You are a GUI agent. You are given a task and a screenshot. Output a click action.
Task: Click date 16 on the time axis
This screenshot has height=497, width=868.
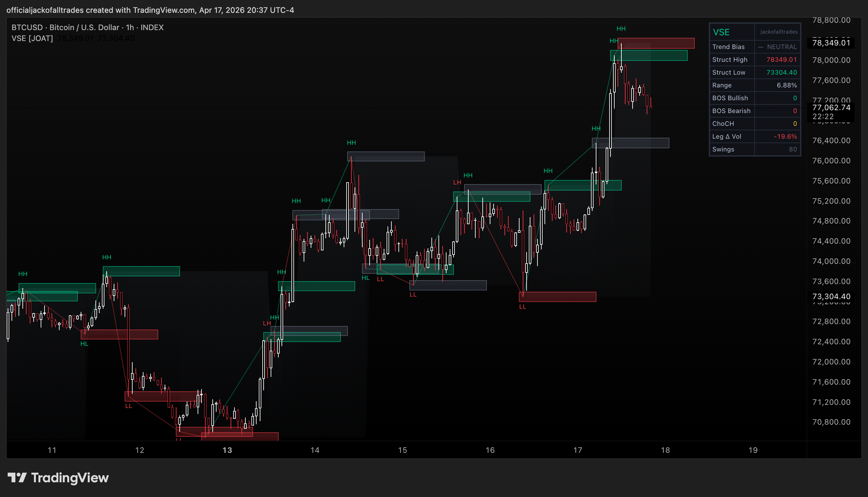pos(490,450)
